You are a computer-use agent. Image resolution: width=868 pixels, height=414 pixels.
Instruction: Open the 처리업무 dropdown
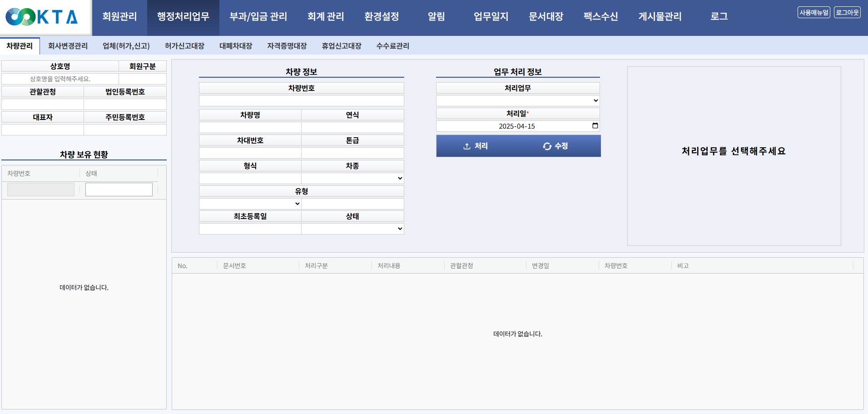(x=517, y=100)
